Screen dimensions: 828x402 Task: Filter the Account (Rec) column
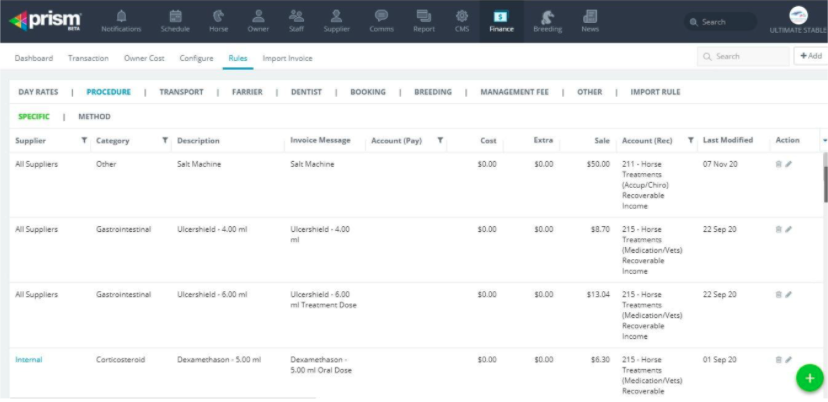coord(690,141)
